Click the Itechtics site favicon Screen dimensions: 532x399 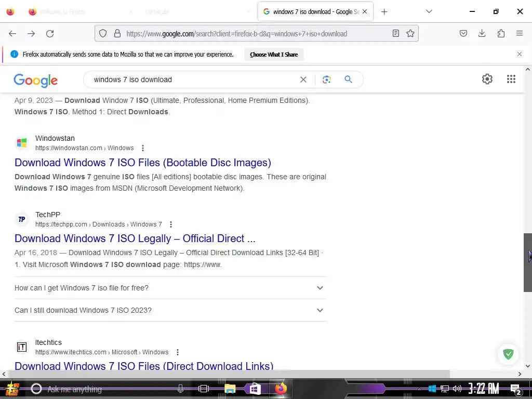(x=22, y=347)
